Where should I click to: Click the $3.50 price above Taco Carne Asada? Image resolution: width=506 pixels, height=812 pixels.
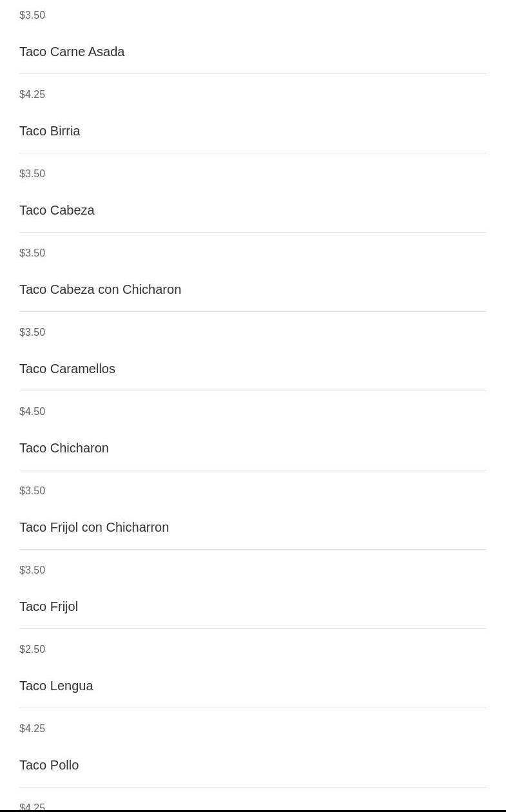point(32,15)
